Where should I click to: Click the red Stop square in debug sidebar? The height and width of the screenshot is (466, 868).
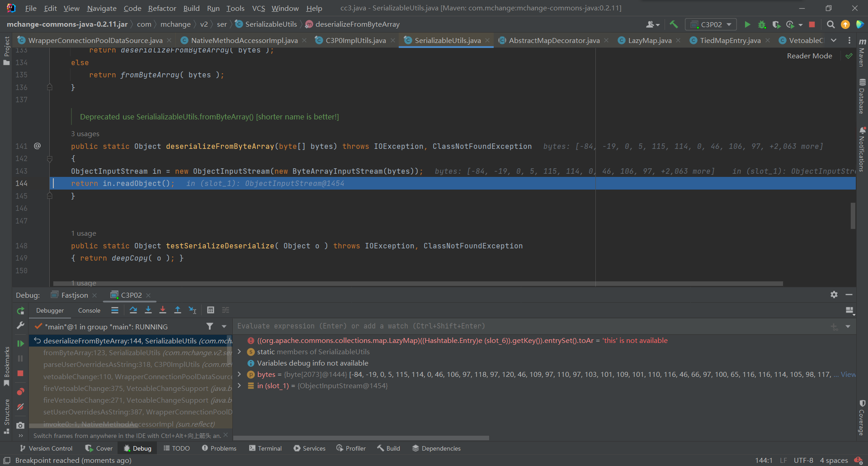click(x=20, y=373)
